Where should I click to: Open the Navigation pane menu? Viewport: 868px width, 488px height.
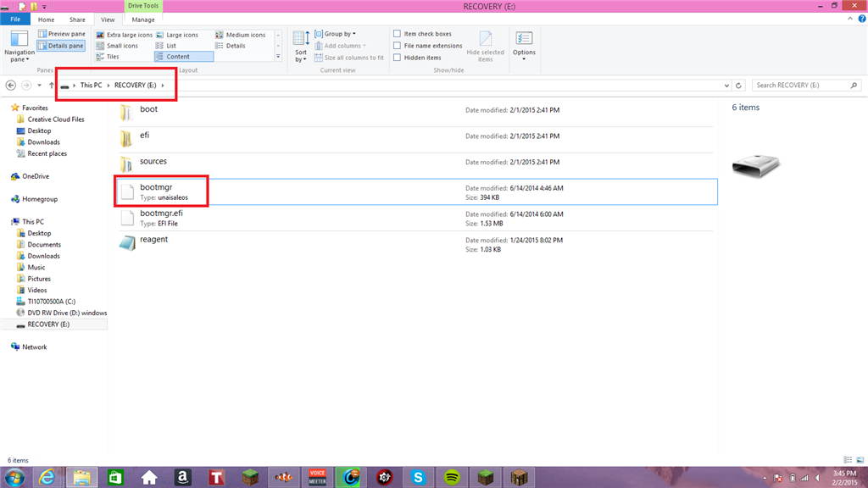(x=19, y=47)
